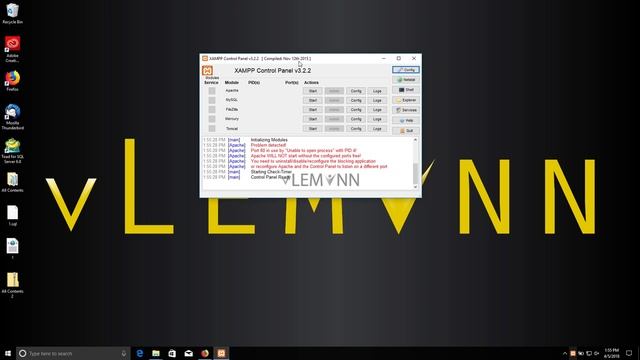Select the Toad for SQL Server shortcut

(x=12, y=151)
